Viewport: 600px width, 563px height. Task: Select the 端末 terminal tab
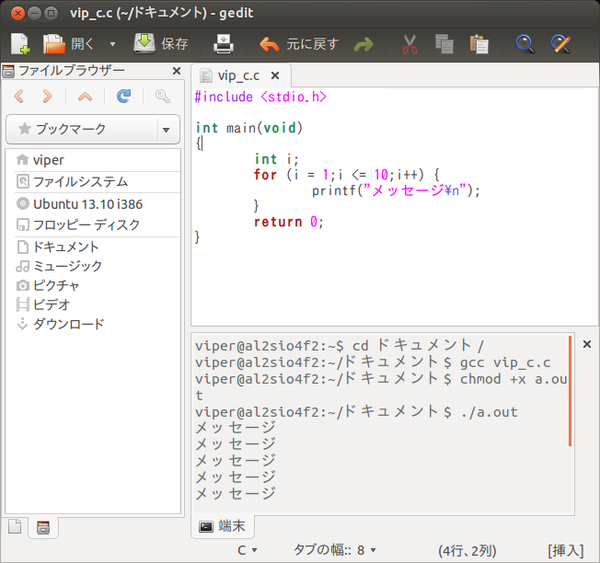pos(223,526)
